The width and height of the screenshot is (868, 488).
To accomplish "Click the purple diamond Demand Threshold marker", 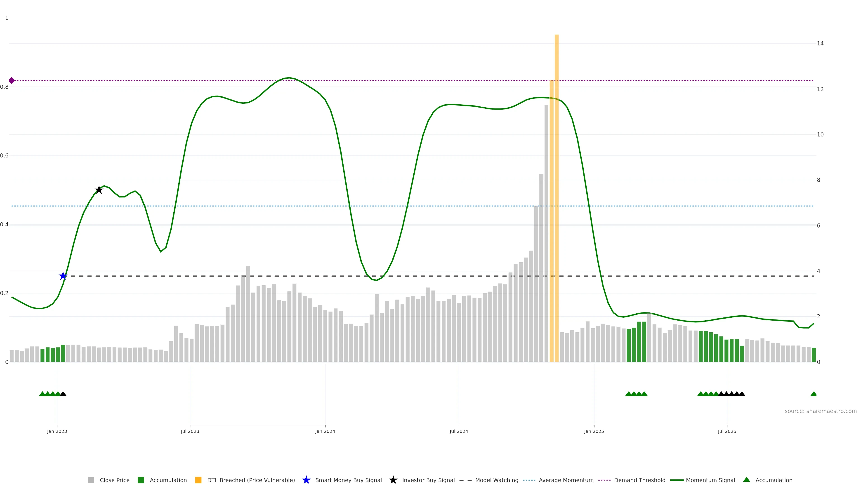I will point(12,80).
